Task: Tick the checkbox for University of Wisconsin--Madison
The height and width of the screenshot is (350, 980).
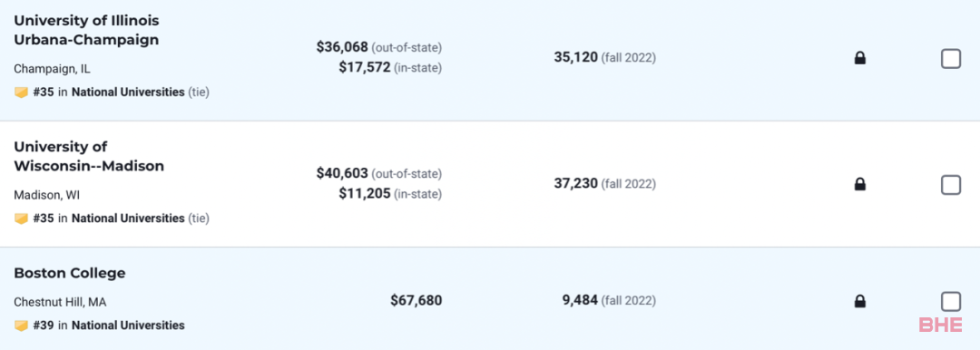Action: pyautogui.click(x=951, y=184)
